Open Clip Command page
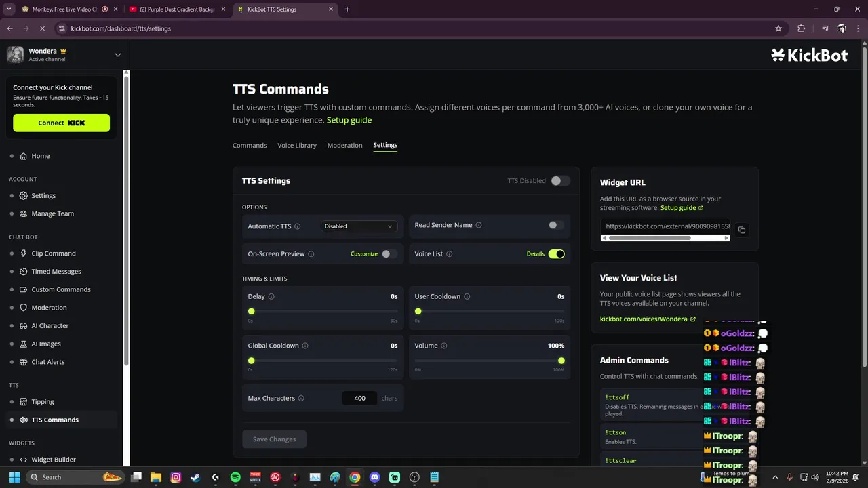The height and width of the screenshot is (488, 868). coord(53,253)
